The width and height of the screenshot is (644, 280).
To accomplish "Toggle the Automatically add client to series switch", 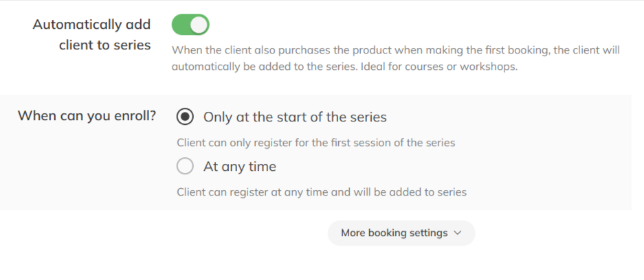I will pyautogui.click(x=190, y=25).
